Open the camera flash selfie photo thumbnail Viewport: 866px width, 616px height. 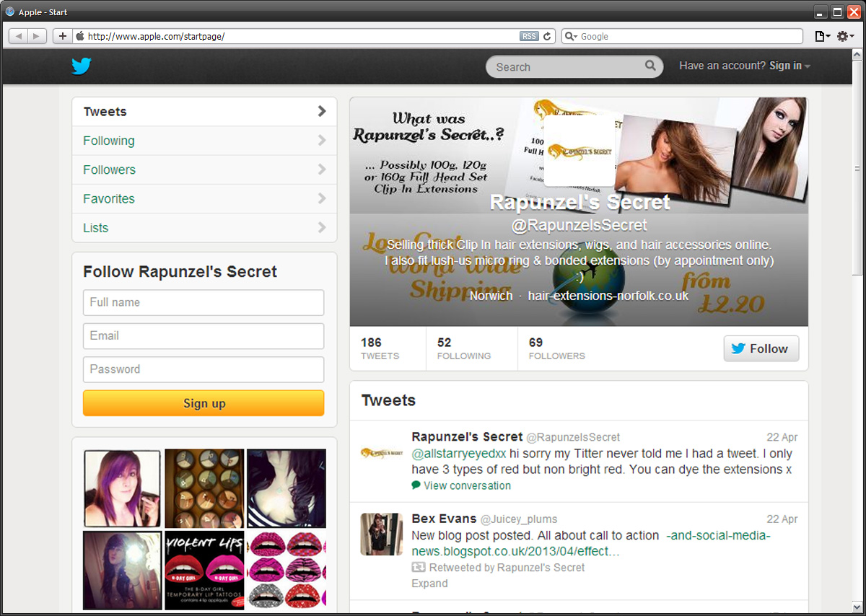tap(122, 570)
